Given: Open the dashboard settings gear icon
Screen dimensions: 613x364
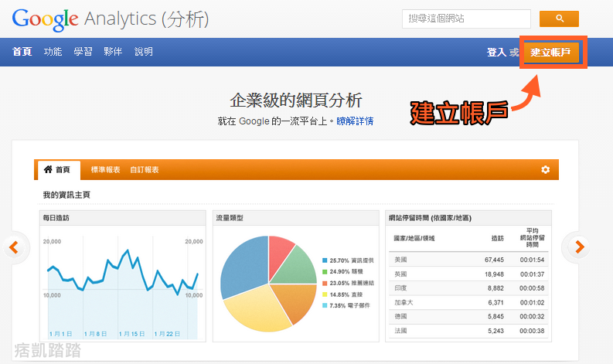Looking at the screenshot, I should pos(546,170).
